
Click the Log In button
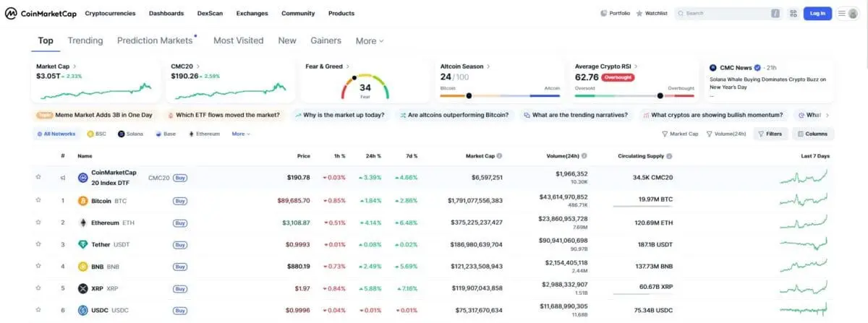817,13
